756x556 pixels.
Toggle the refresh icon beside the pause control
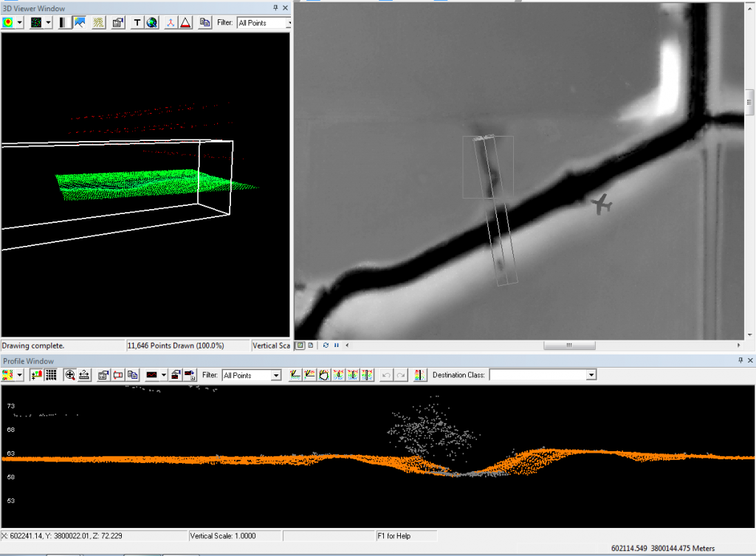point(326,345)
